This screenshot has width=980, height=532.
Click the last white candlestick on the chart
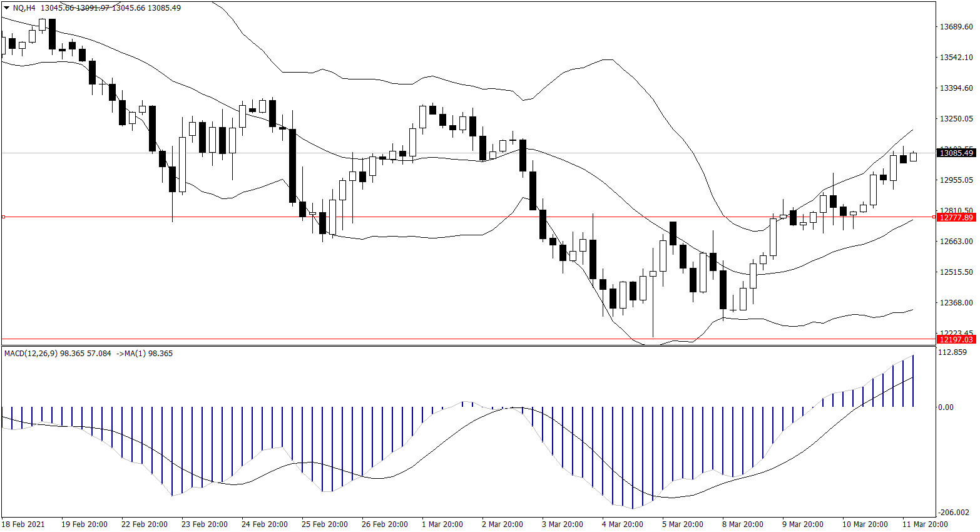tap(913, 156)
